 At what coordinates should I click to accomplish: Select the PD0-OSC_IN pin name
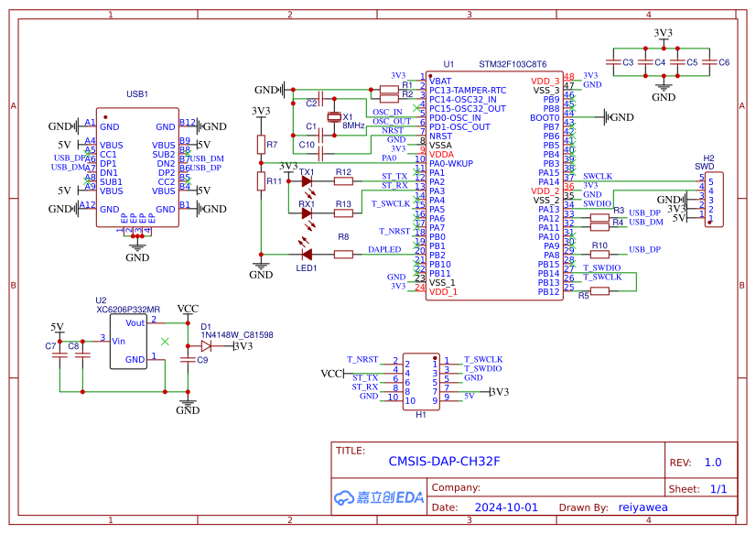point(455,118)
